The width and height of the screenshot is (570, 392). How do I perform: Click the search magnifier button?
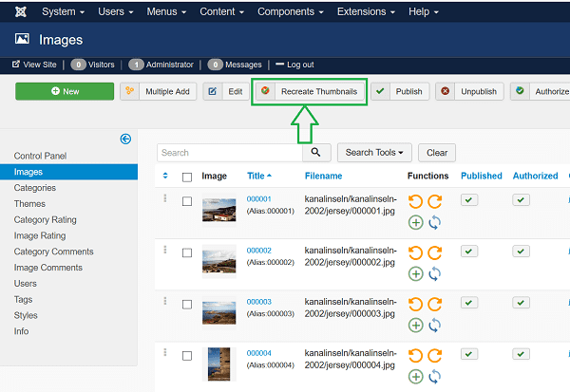(316, 152)
